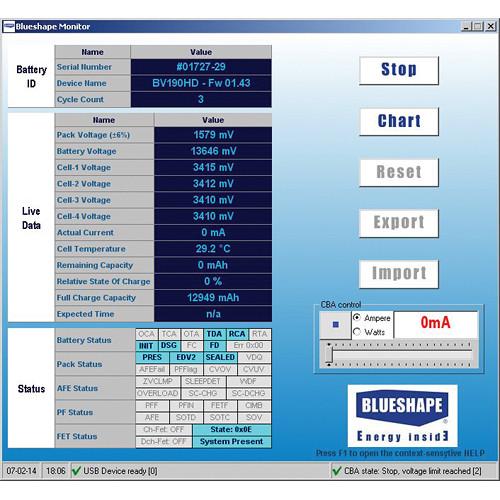Click the 13646 mV battery voltage value
Image resolution: width=500 pixels, height=500 pixels.
click(x=213, y=151)
